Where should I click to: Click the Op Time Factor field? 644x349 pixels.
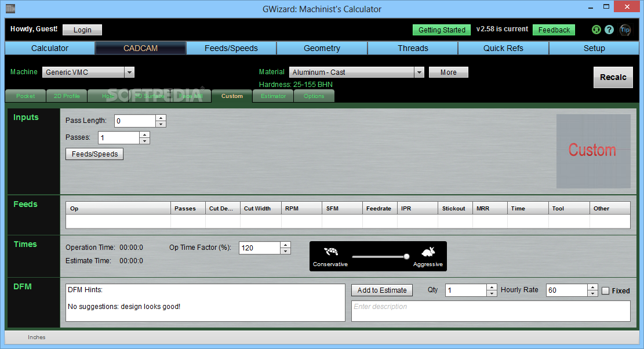(260, 248)
